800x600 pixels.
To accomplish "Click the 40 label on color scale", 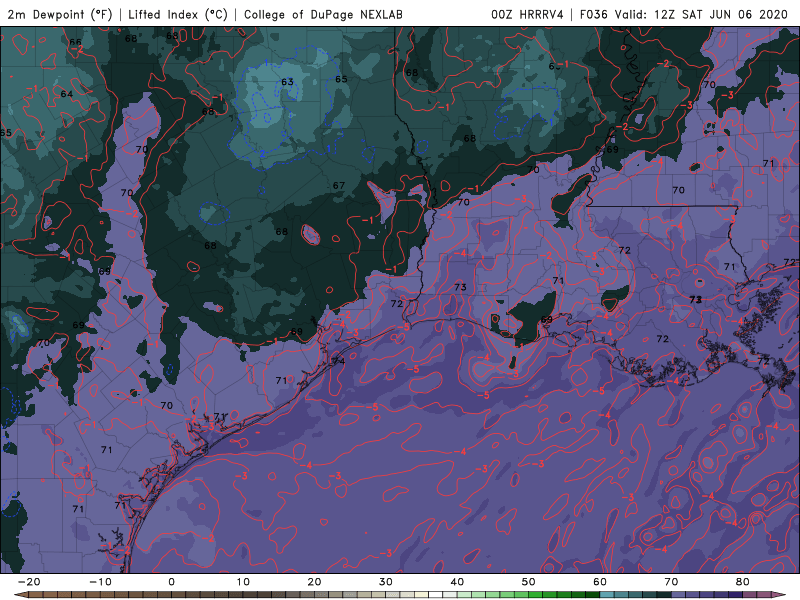I will pyautogui.click(x=457, y=582).
